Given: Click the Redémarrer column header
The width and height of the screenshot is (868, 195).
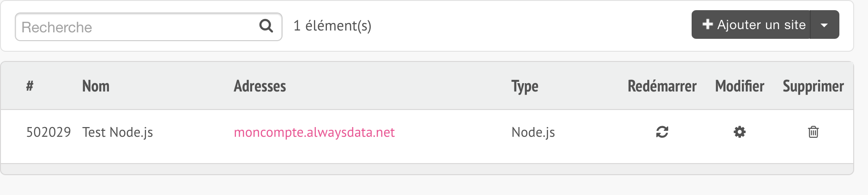Looking at the screenshot, I should 662,86.
